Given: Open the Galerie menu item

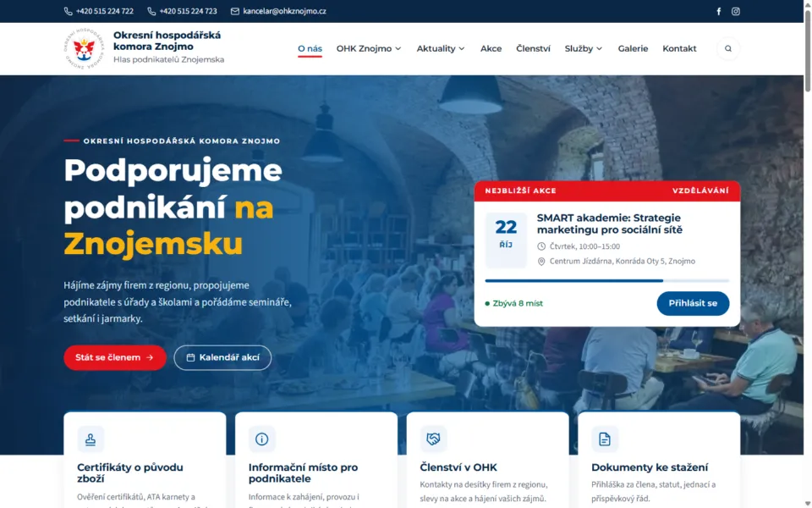Looking at the screenshot, I should point(633,49).
